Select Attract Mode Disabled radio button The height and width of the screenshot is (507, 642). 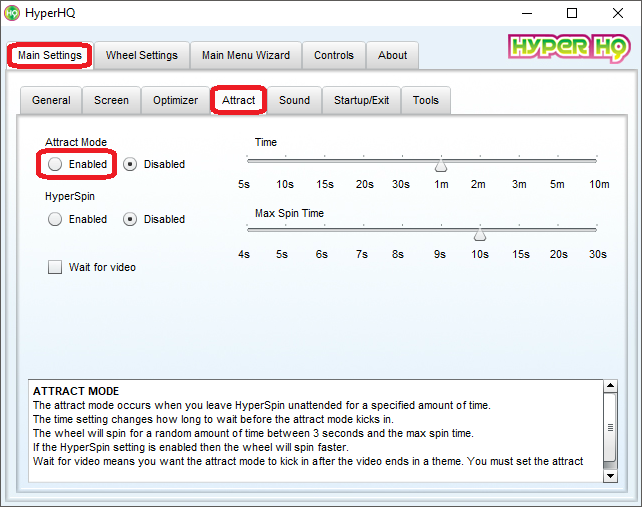(x=130, y=164)
